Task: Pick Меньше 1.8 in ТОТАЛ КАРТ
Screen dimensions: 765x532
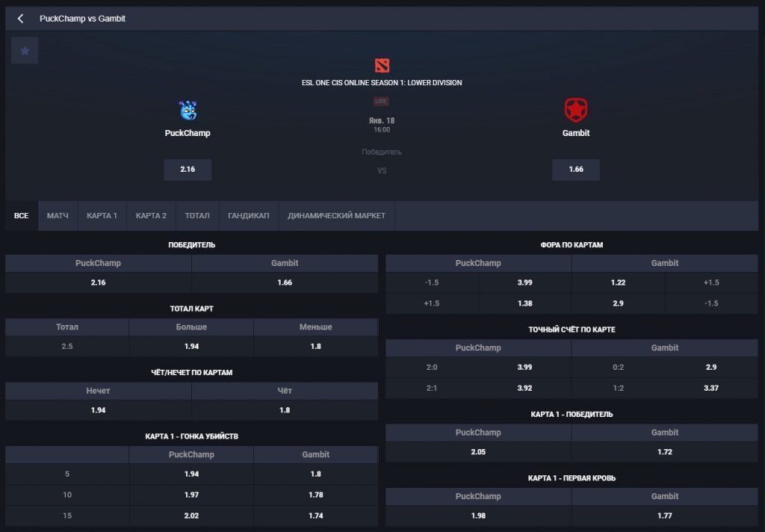Action: point(316,346)
